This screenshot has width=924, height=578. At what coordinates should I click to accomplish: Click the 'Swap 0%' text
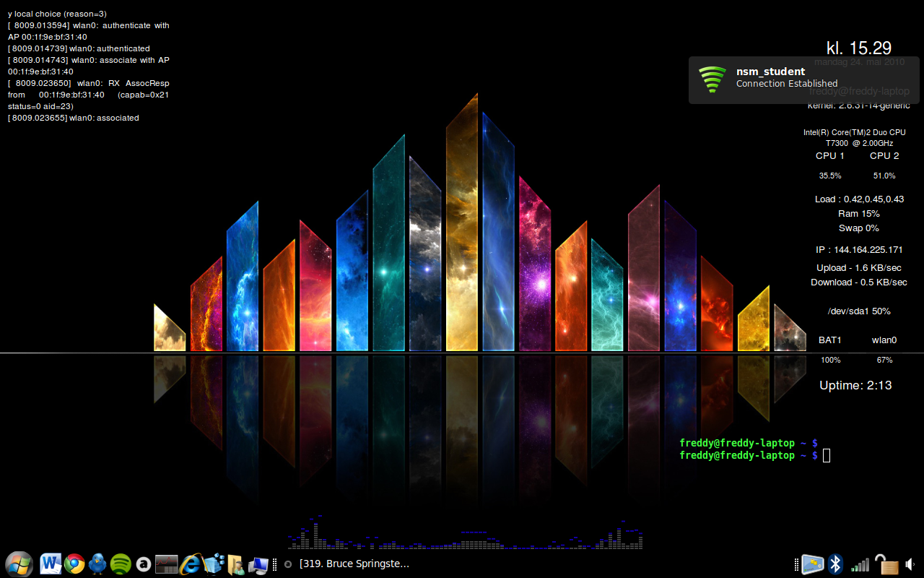(x=859, y=228)
